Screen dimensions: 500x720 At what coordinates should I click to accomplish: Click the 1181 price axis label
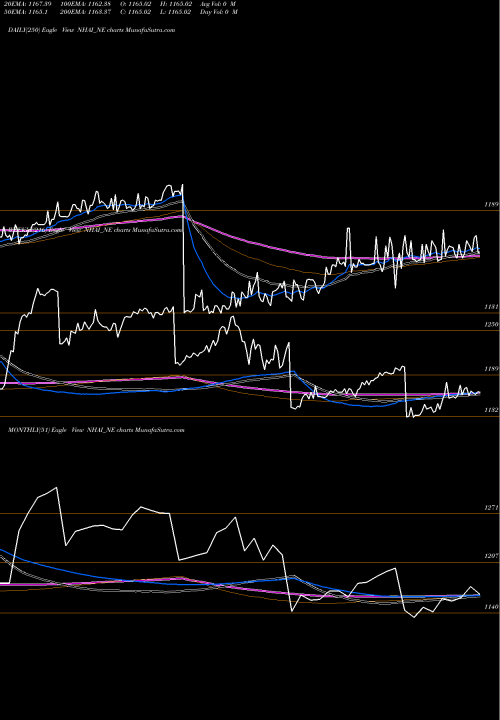point(491,306)
